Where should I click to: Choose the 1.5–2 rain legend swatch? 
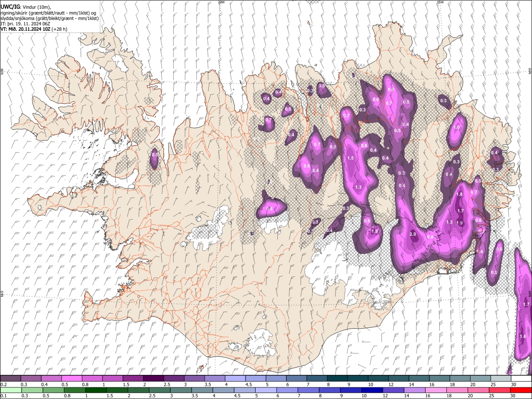[x=117, y=390]
